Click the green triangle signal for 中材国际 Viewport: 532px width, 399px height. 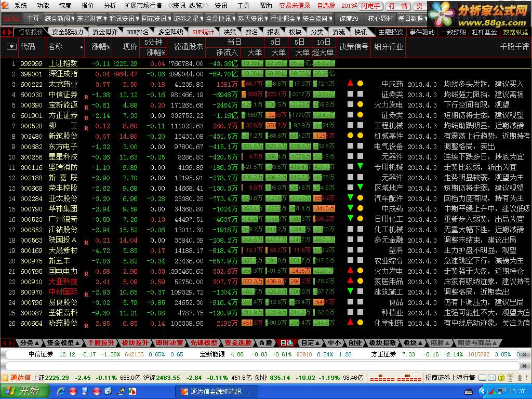pyautogui.click(x=351, y=291)
